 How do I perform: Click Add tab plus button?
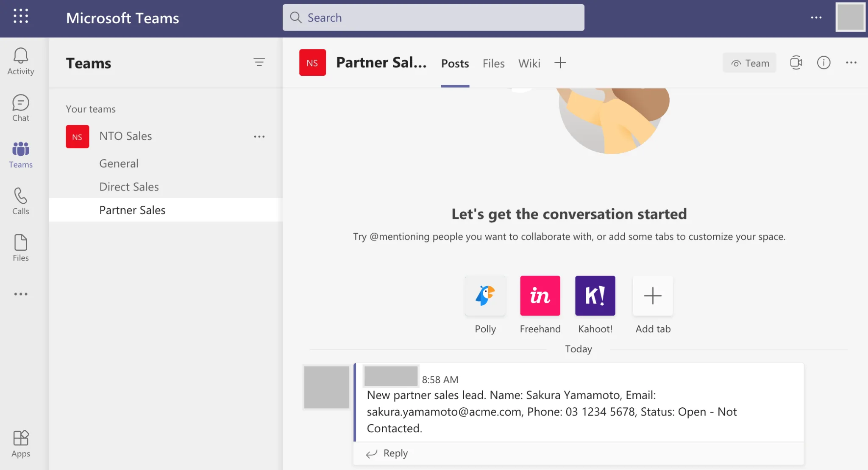click(653, 295)
